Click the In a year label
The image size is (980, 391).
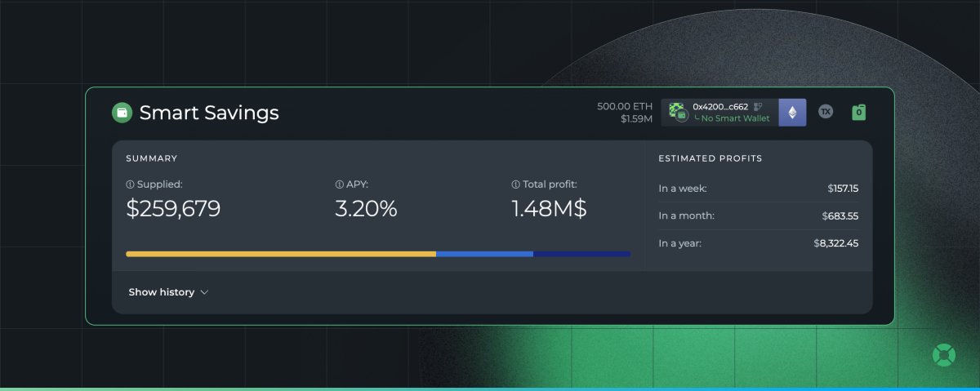tap(680, 243)
